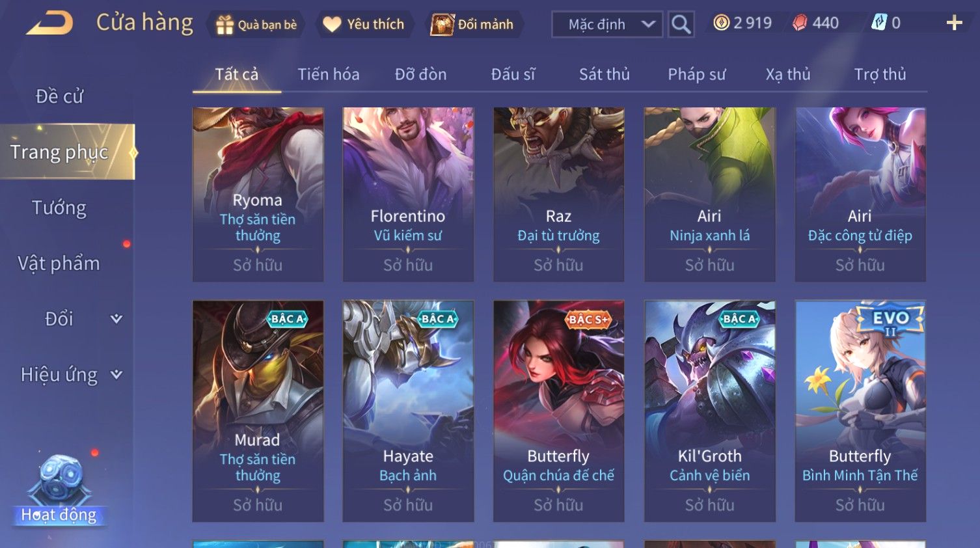This screenshot has height=548, width=980.
Task: Select the Đề cử sidebar item
Action: 59,96
